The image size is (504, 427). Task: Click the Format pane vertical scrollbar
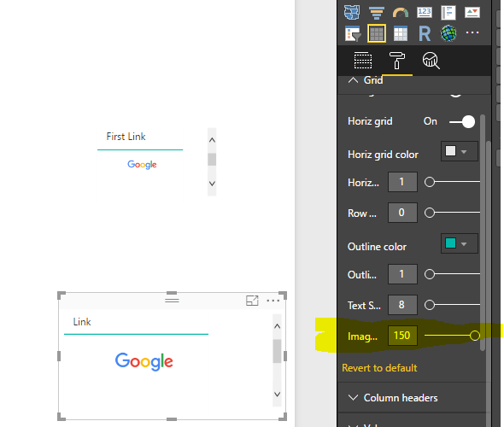point(482,232)
